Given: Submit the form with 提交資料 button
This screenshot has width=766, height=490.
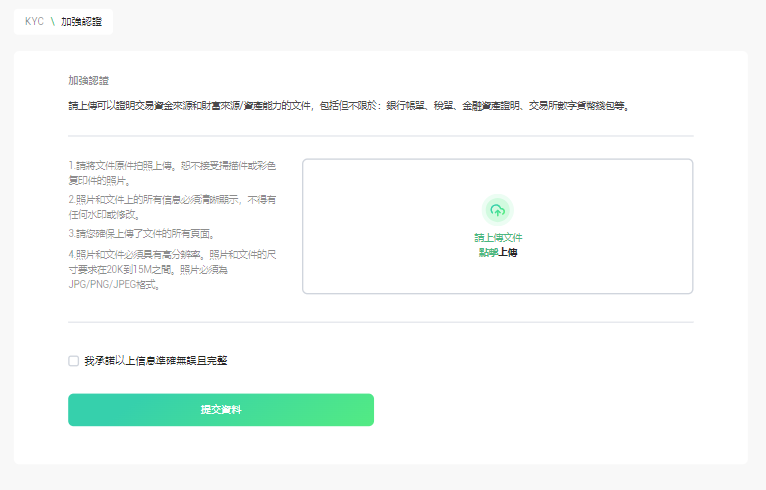Looking at the screenshot, I should tap(221, 409).
